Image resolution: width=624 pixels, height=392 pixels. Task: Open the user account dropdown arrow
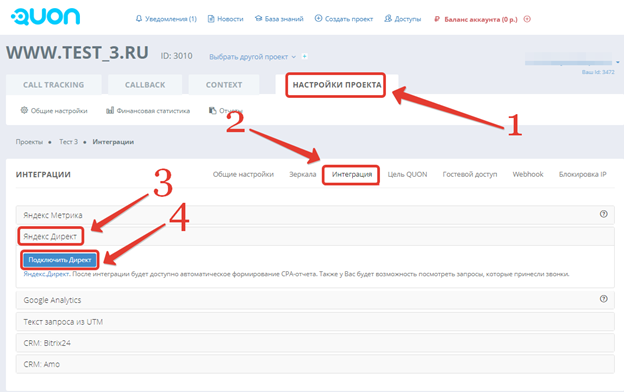(618, 62)
